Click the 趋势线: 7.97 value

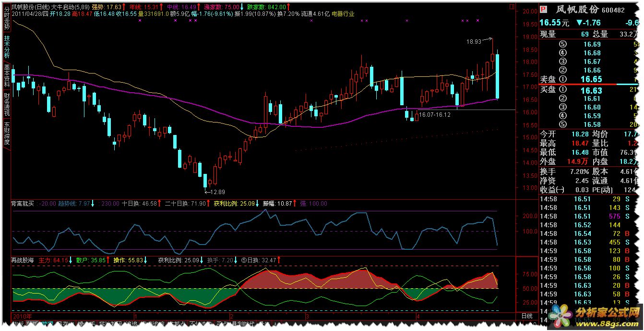tap(74, 204)
